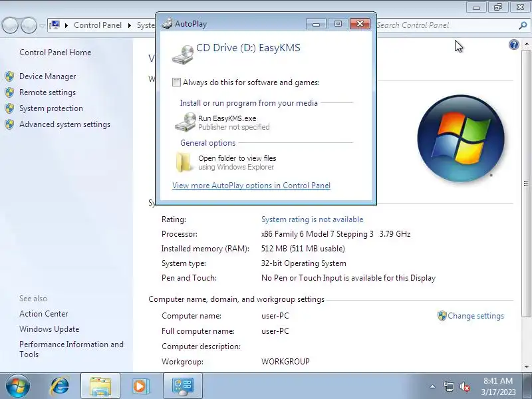The height and width of the screenshot is (399, 532).
Task: Maximize the AutoPlay dialog
Action: pos(338,24)
